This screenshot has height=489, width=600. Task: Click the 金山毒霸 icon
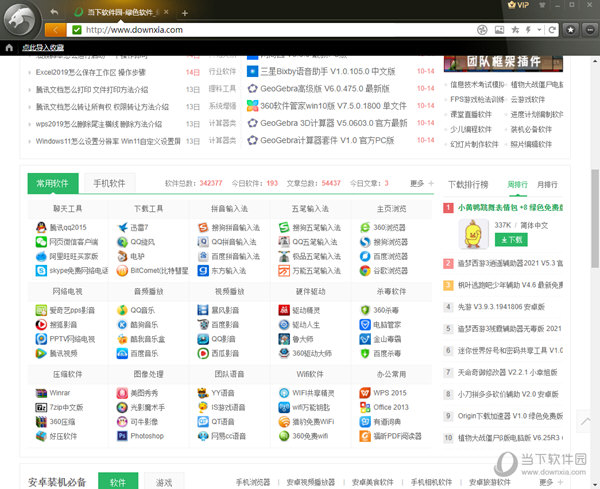[365, 339]
